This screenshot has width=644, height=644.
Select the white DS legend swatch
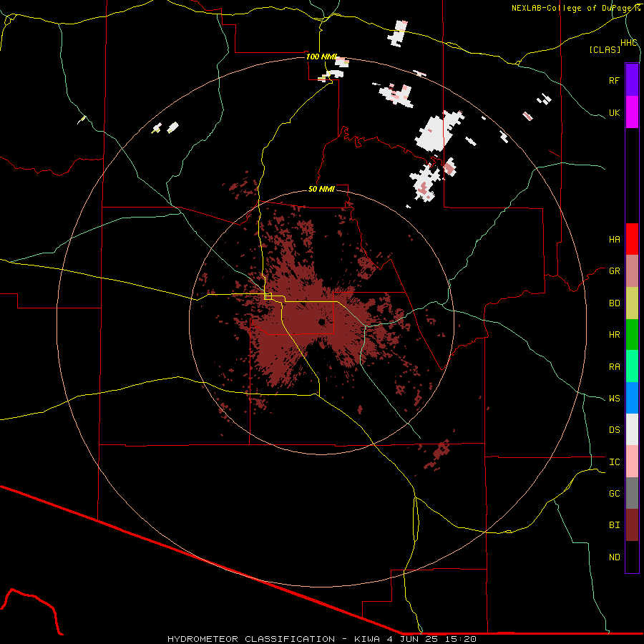click(632, 429)
